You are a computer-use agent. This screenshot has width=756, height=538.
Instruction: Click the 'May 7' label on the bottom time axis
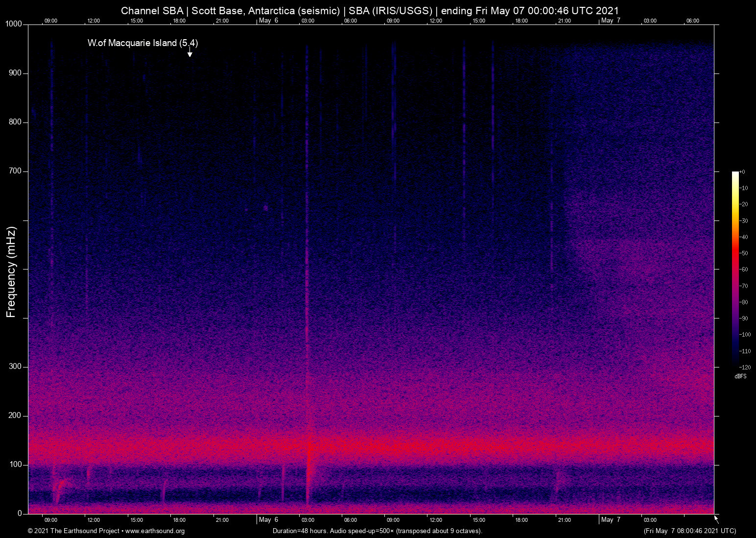pyautogui.click(x=610, y=520)
